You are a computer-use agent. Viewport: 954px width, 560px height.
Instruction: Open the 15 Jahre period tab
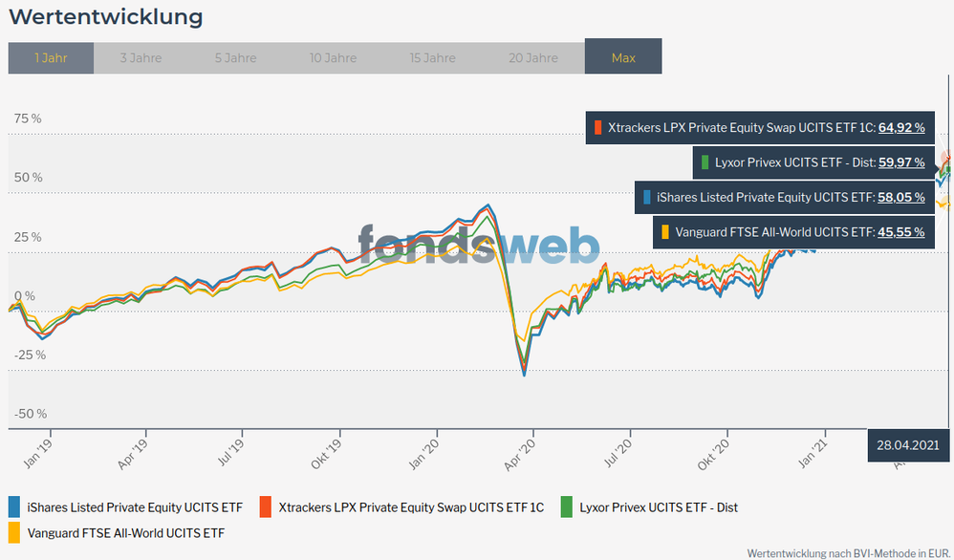pyautogui.click(x=432, y=58)
